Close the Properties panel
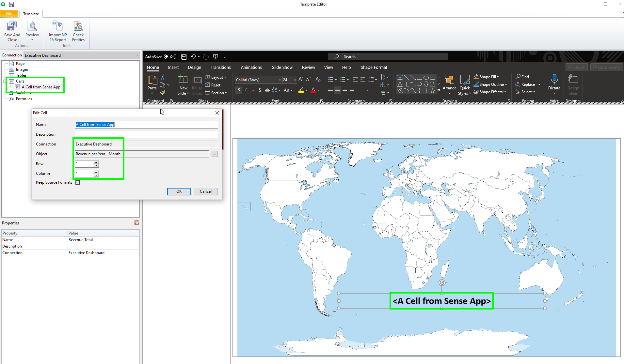The width and height of the screenshot is (624, 364). [137, 223]
